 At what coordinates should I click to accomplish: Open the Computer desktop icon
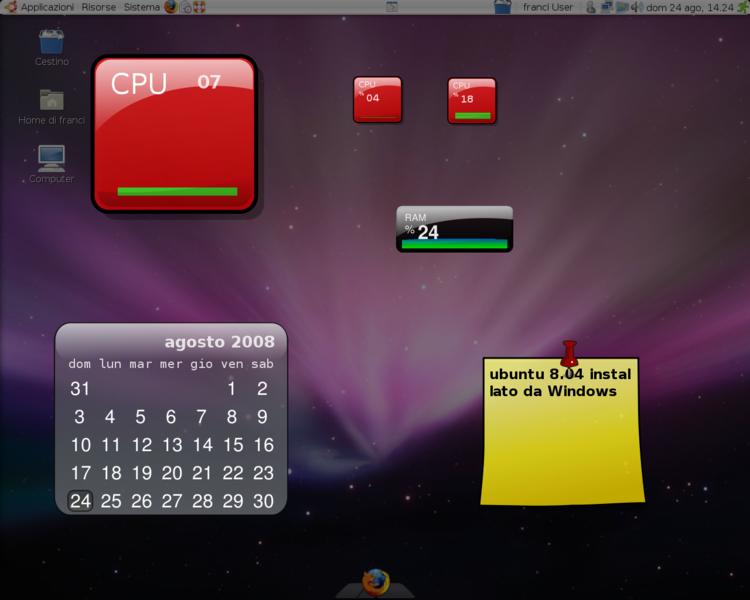[52, 159]
